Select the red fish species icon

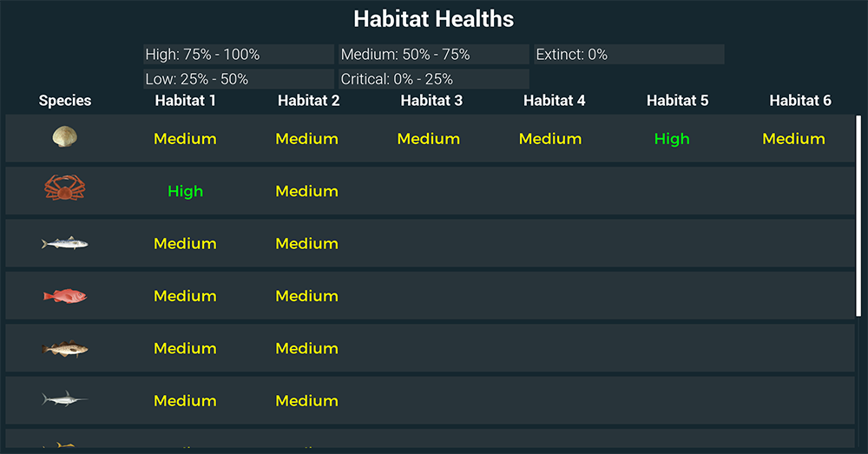click(65, 296)
